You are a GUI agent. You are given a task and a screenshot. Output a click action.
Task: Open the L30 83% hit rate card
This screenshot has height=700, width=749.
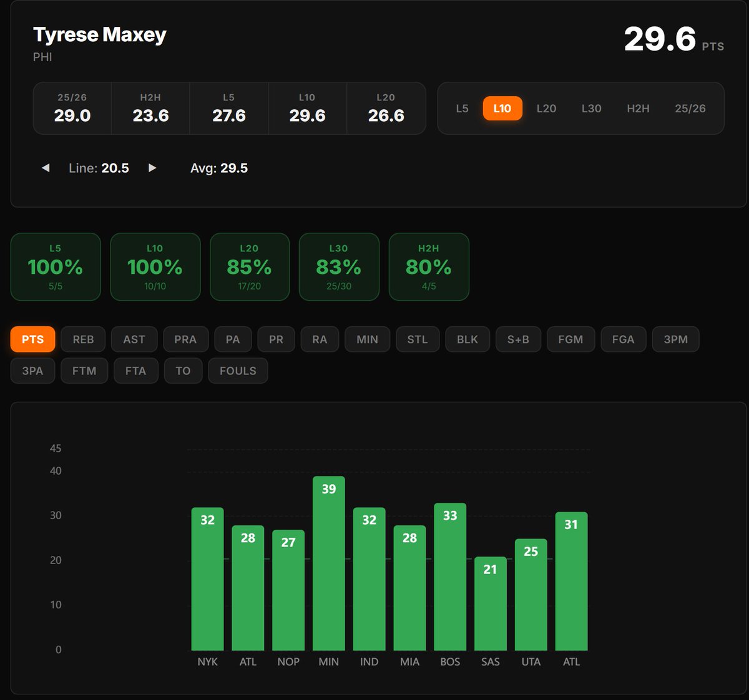(339, 267)
